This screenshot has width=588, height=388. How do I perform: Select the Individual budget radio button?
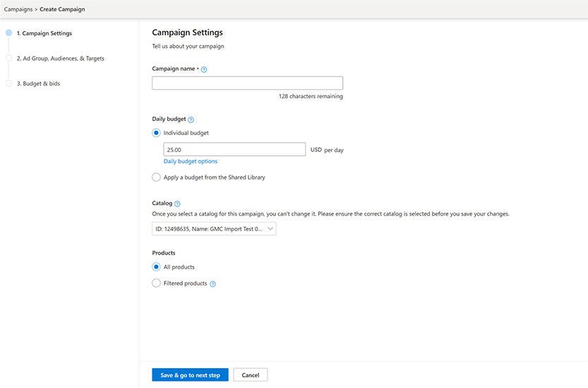coord(157,133)
